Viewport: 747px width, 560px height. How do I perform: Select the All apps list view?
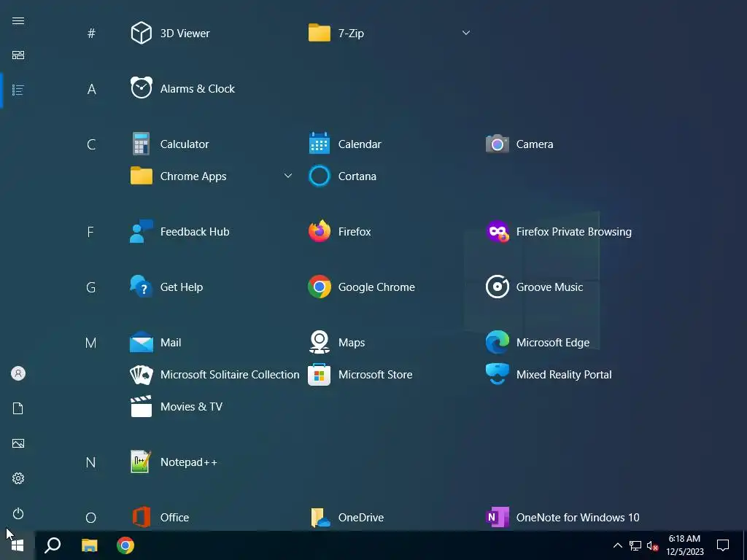18,90
